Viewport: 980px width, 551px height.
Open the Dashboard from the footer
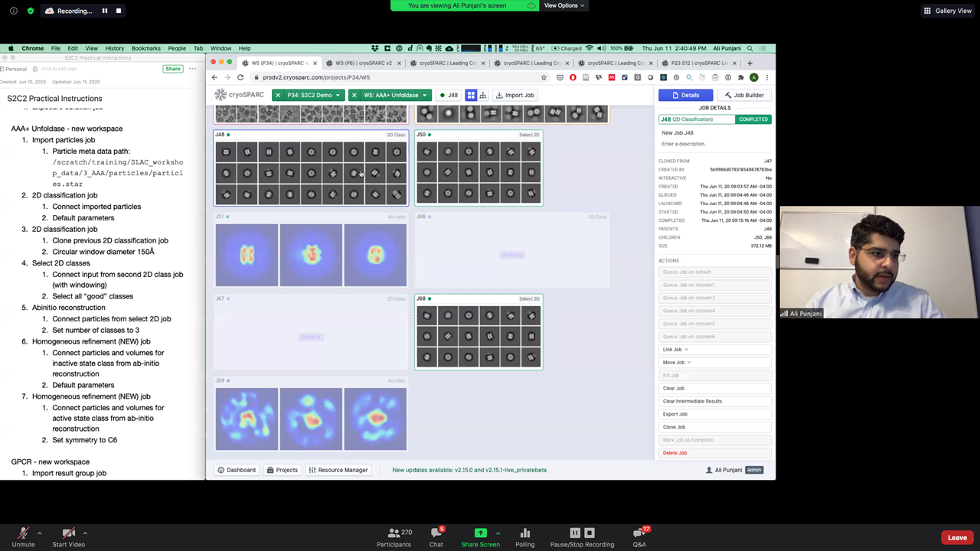tap(237, 470)
